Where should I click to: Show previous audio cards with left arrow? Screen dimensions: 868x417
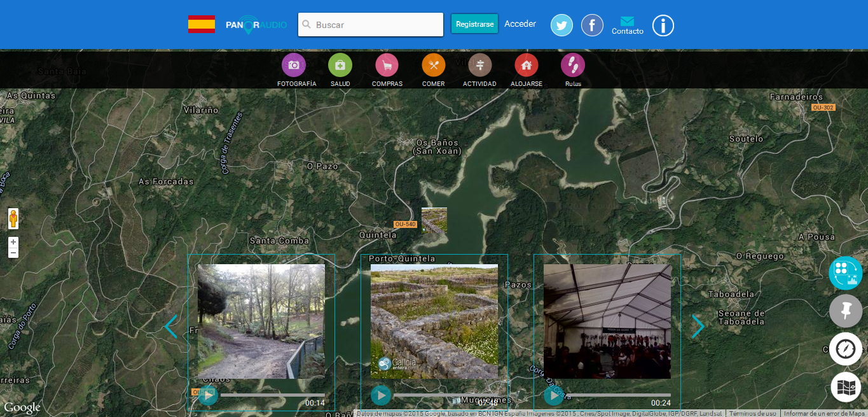click(170, 327)
